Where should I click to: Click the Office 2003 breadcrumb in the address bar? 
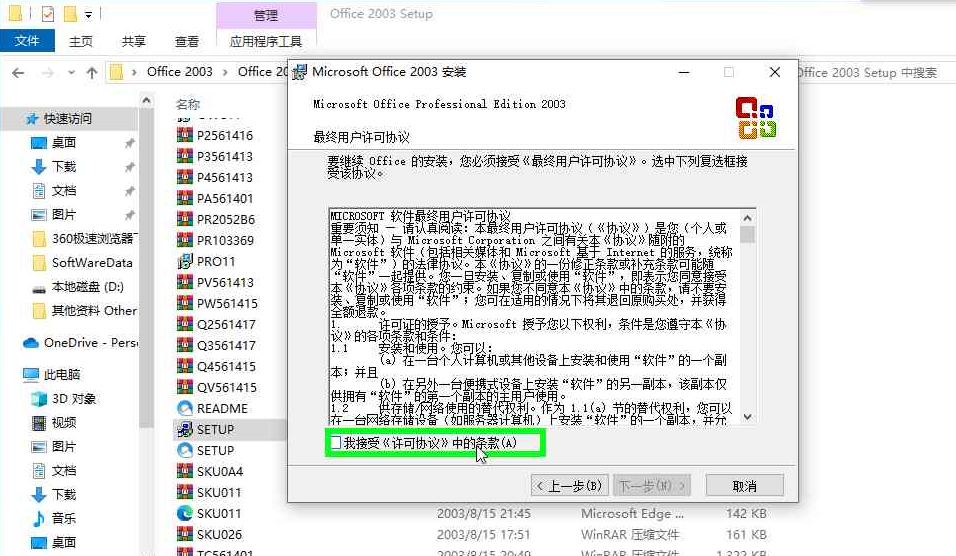click(180, 72)
